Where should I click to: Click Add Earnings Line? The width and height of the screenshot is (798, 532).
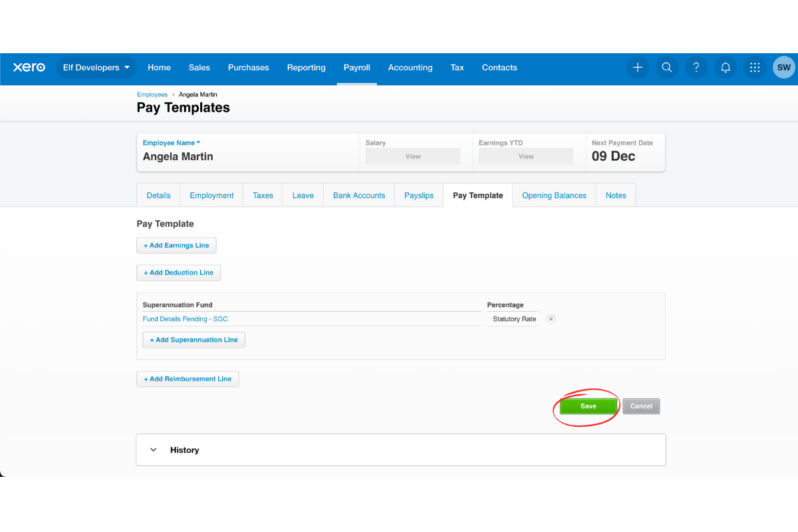coord(176,245)
